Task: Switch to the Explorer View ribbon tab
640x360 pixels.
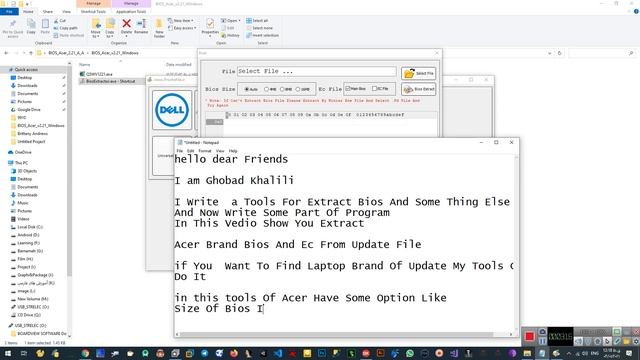Action: [x=66, y=12]
